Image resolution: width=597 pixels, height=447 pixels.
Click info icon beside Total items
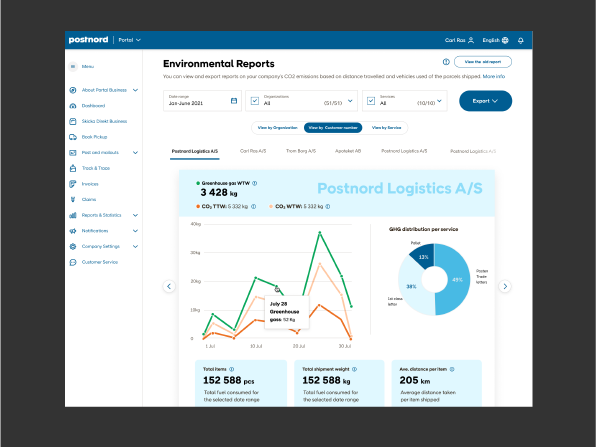pyautogui.click(x=231, y=369)
